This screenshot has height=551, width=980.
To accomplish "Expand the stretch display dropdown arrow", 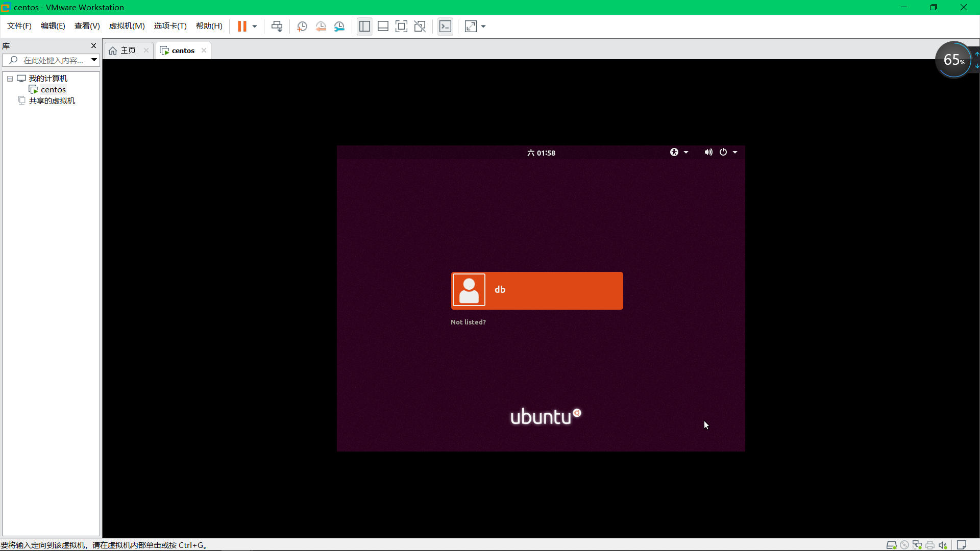I will click(483, 27).
